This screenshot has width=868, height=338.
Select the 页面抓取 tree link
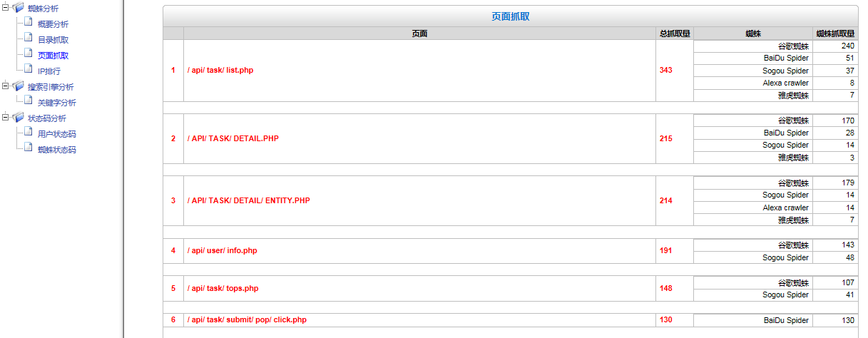[53, 56]
